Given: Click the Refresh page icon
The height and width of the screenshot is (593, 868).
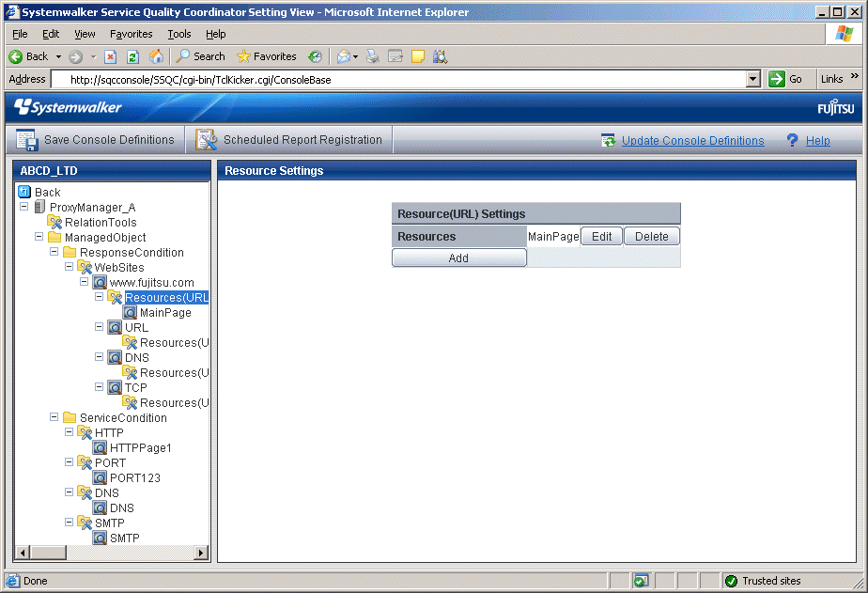Looking at the screenshot, I should coord(132,56).
